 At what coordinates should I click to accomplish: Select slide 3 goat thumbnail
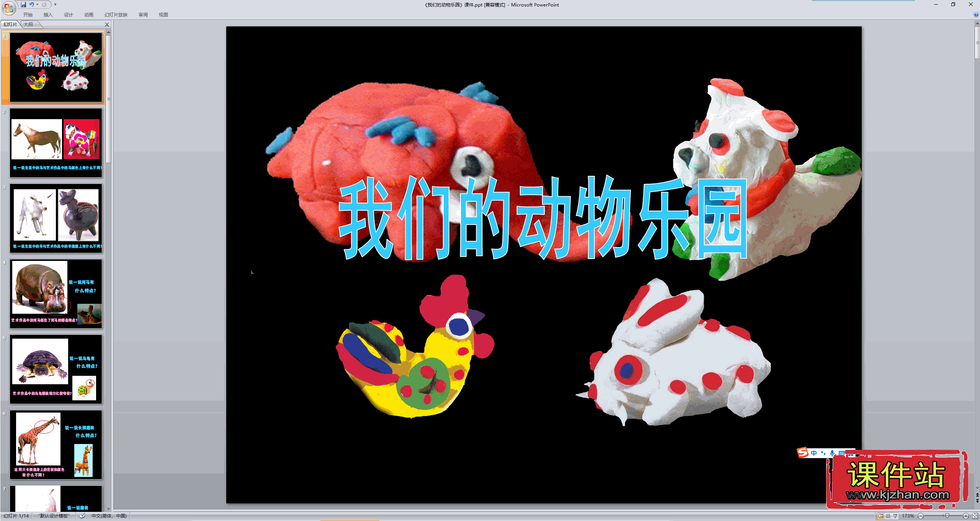click(56, 218)
